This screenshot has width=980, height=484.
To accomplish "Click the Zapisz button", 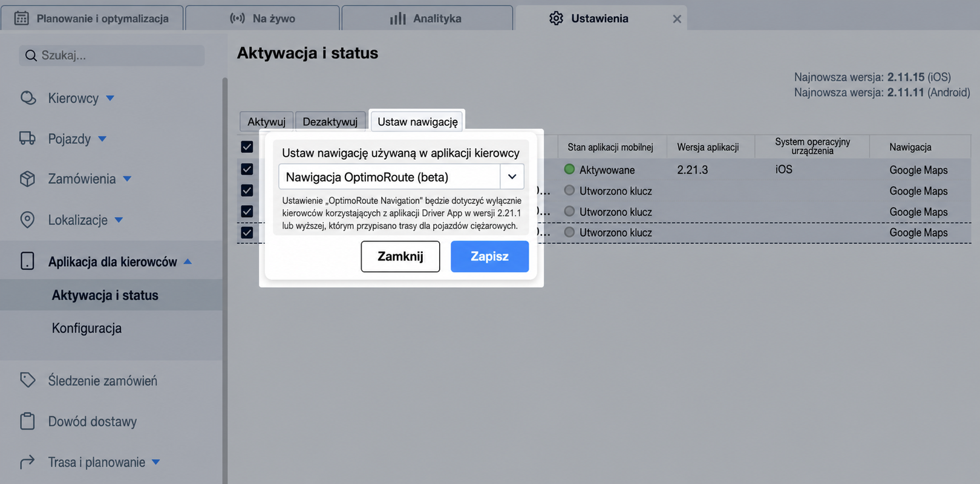I will pos(489,257).
